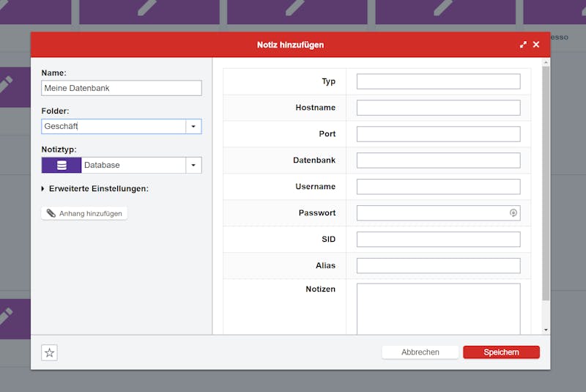Click the Notiz hinzufügen title text
The image size is (586, 392).
290,45
